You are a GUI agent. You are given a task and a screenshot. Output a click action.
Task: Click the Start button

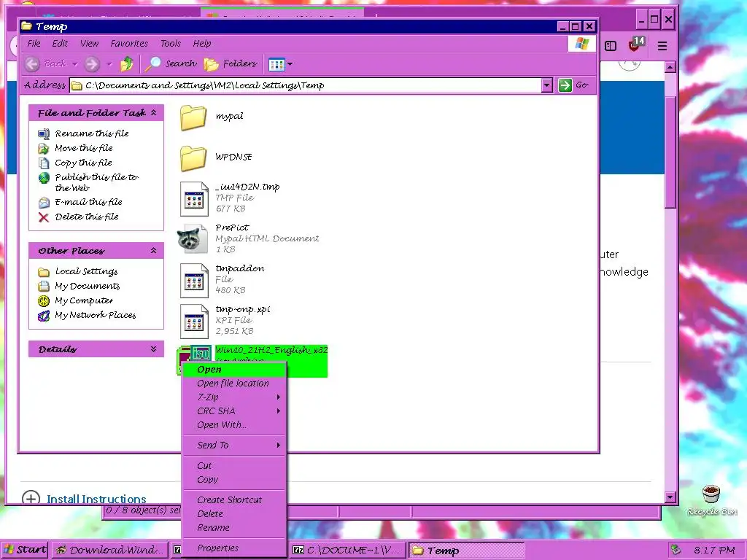pyautogui.click(x=25, y=550)
